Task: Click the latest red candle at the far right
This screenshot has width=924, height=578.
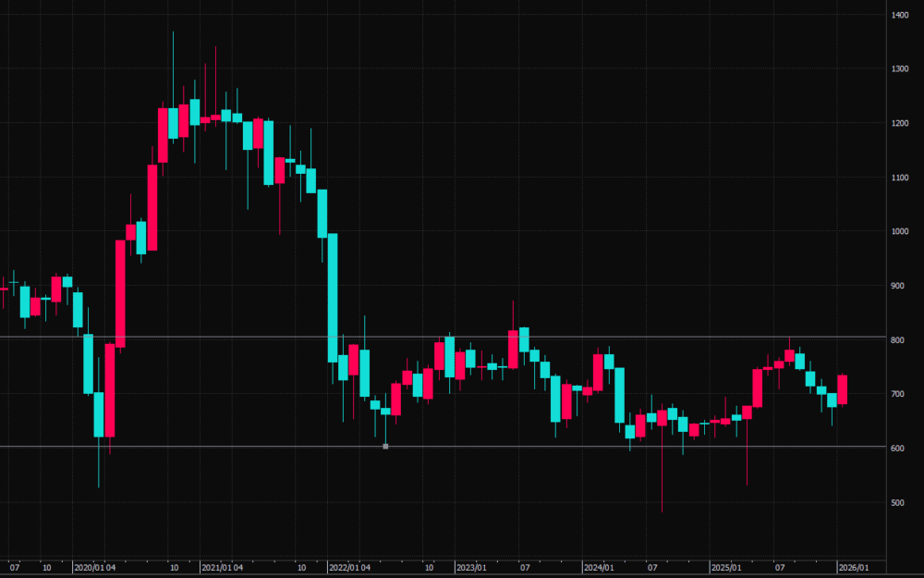Action: click(842, 389)
